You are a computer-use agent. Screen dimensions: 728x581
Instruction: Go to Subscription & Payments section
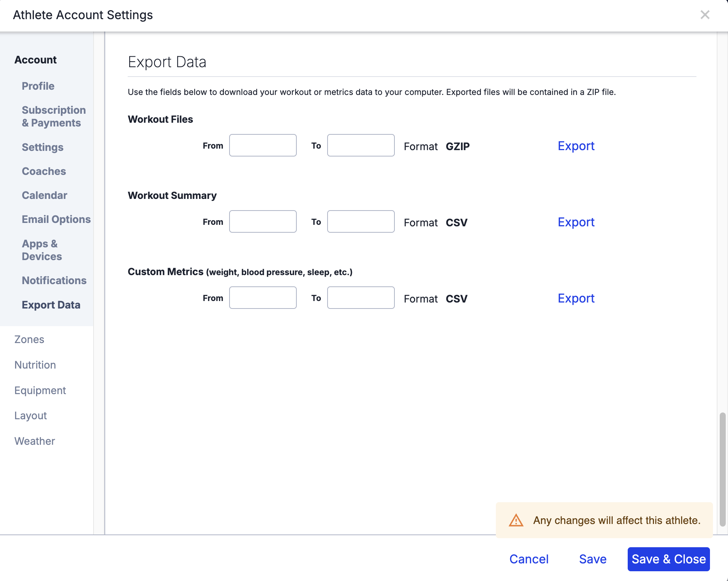[53, 116]
